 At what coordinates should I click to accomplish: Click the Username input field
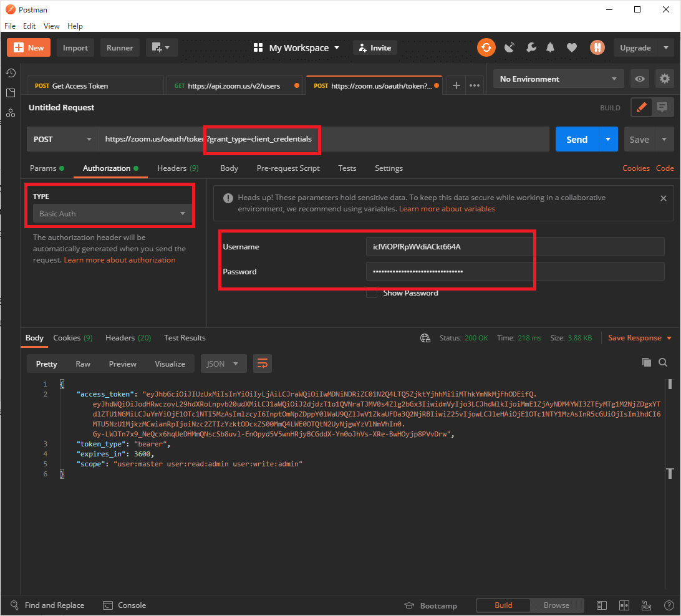pos(515,246)
